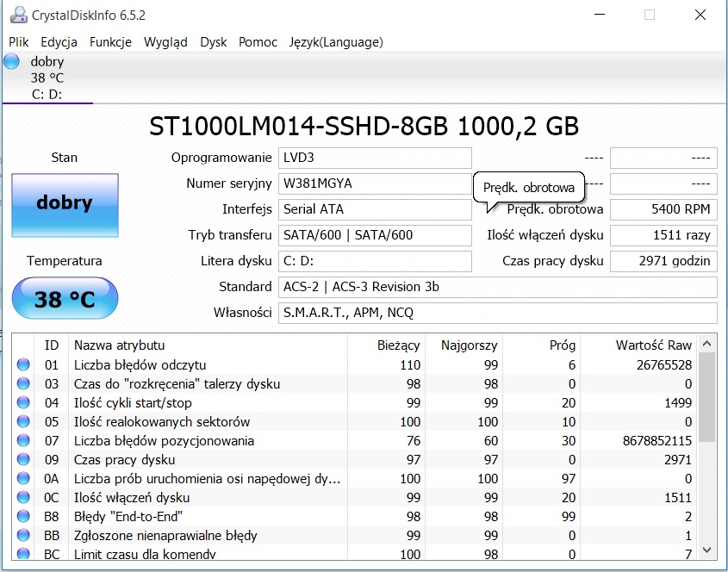Click the 'Czas pracy dysku' label beside 2971 godzin
This screenshot has height=572, width=728.
click(x=552, y=261)
